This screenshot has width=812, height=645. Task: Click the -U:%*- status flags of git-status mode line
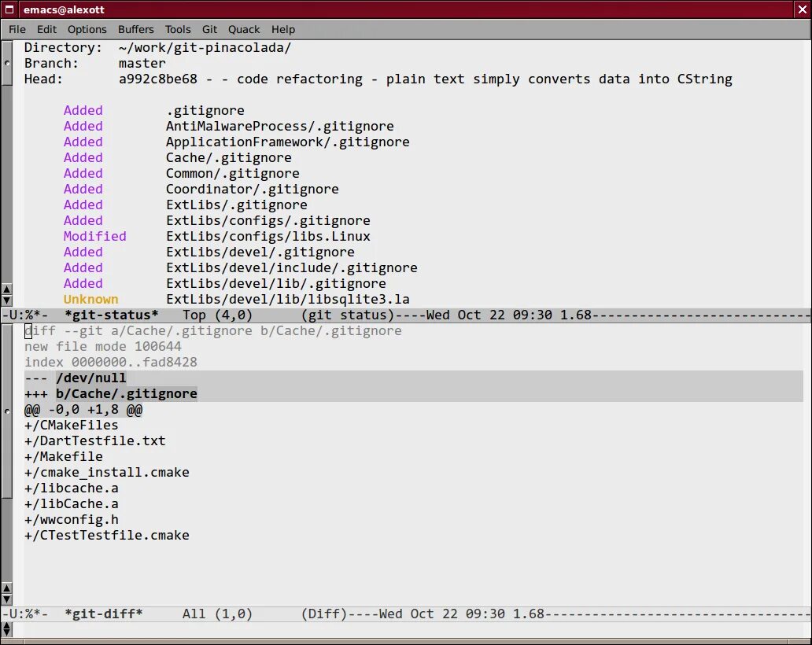(25, 315)
